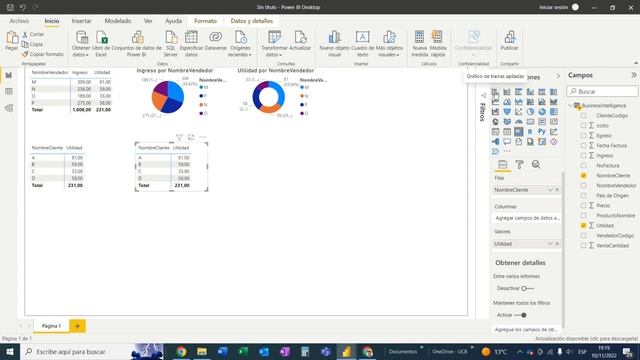Open Orígenes recientes dropdown
The height and width of the screenshot is (360, 640).
(x=240, y=44)
